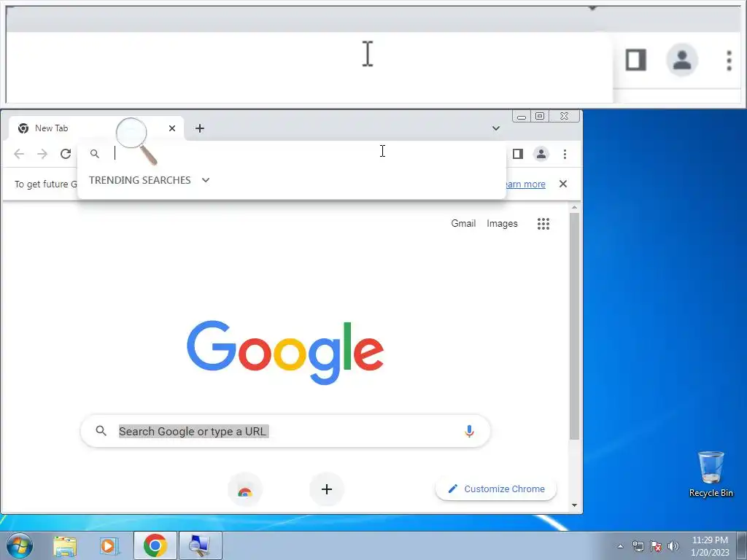The width and height of the screenshot is (747, 560).
Task: Open the Recycle Bin on the desktop
Action: point(711,474)
